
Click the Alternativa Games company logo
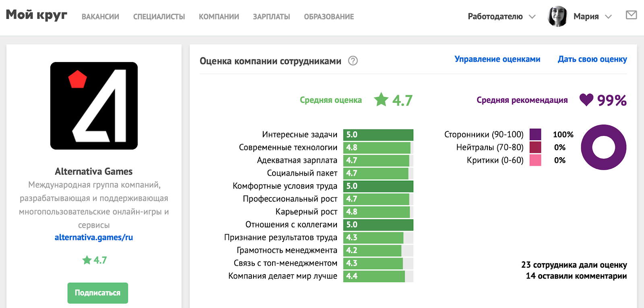[x=94, y=106]
